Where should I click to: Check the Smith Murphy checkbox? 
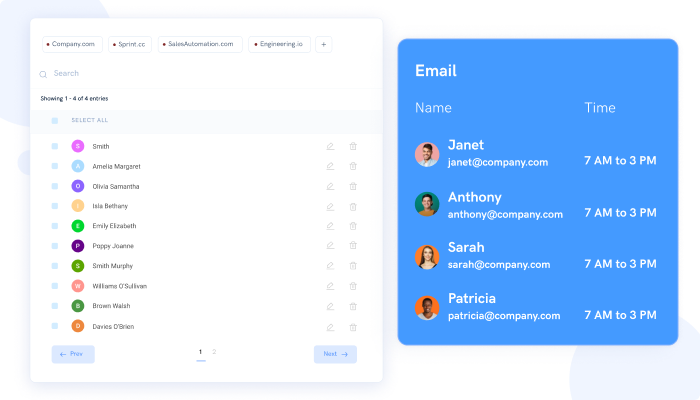tap(54, 266)
